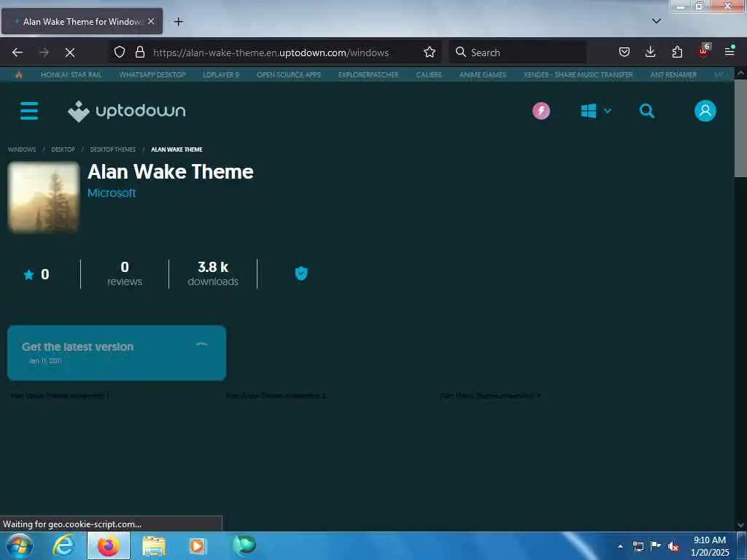The width and height of the screenshot is (747, 560).
Task: Click the site padlock icon
Action: [x=139, y=52]
